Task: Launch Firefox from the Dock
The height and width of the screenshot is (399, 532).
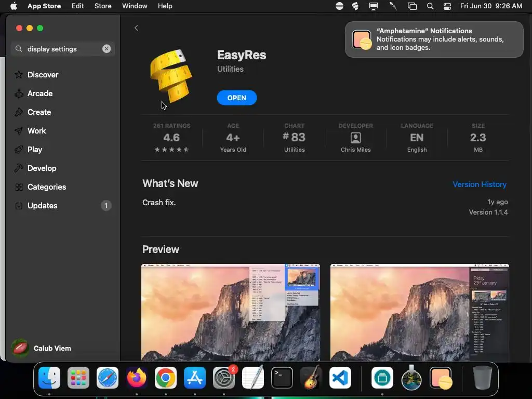Action: click(137, 378)
